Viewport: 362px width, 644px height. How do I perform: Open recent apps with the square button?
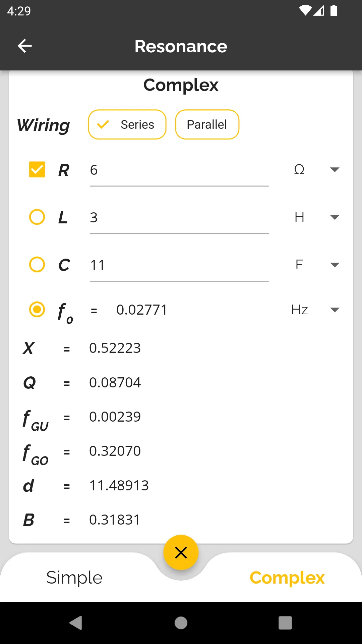(285, 623)
